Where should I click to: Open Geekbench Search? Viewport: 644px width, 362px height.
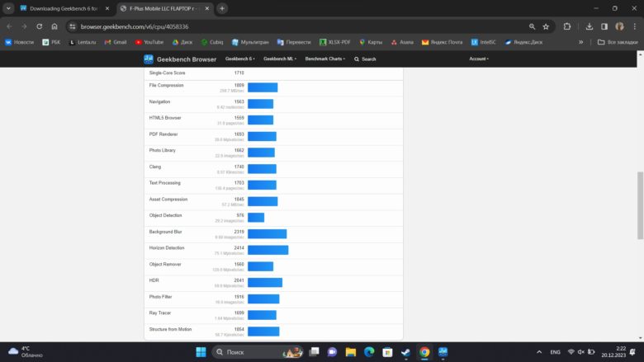[365, 59]
